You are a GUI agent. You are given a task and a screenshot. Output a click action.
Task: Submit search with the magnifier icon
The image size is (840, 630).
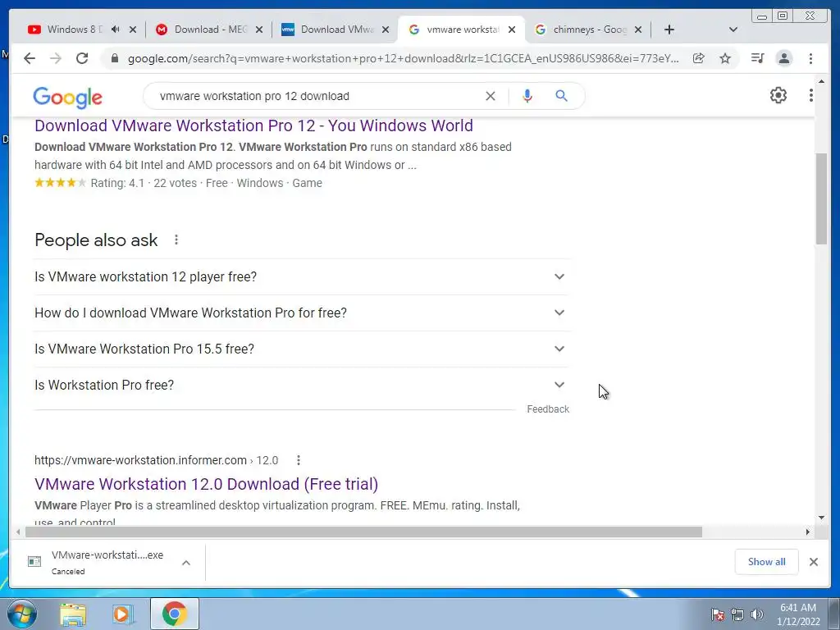(x=561, y=96)
